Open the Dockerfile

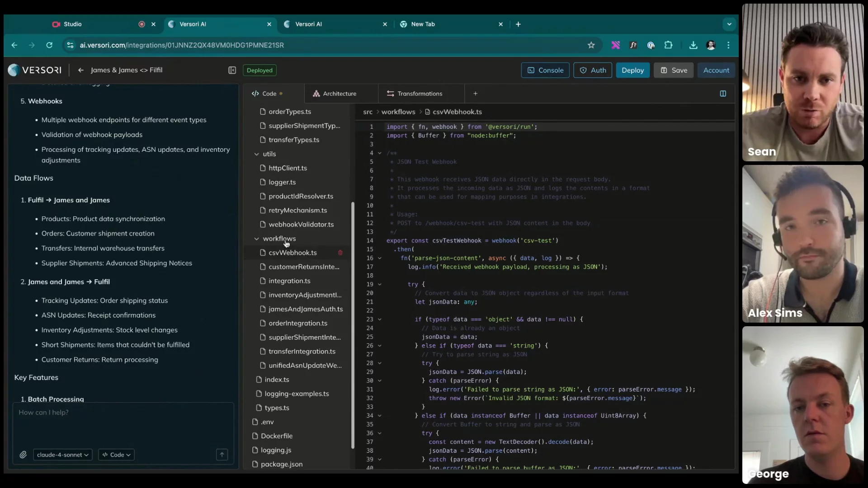click(277, 436)
